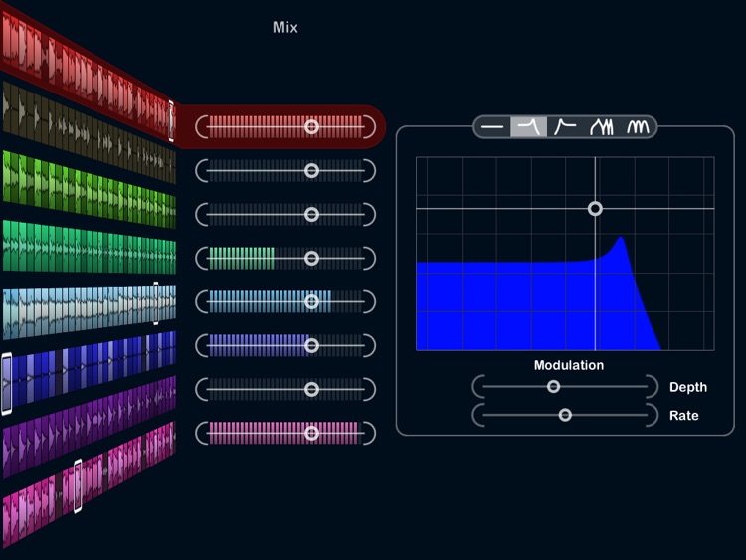Click the Rate label
Screen dimensions: 746x560
pos(684,416)
